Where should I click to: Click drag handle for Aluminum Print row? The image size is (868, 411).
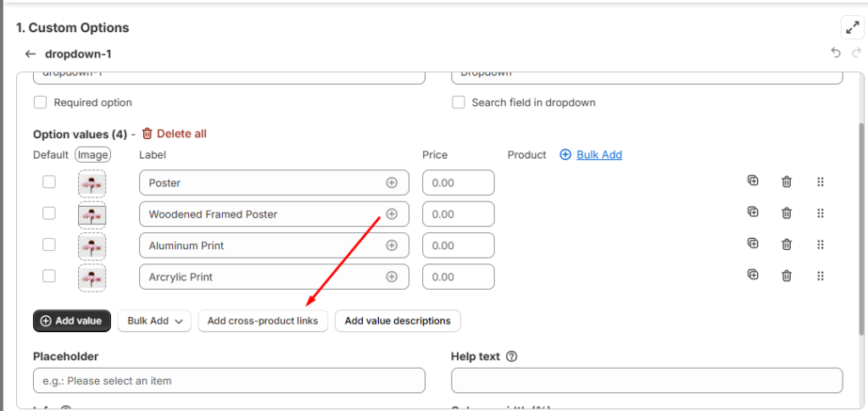coord(820,245)
